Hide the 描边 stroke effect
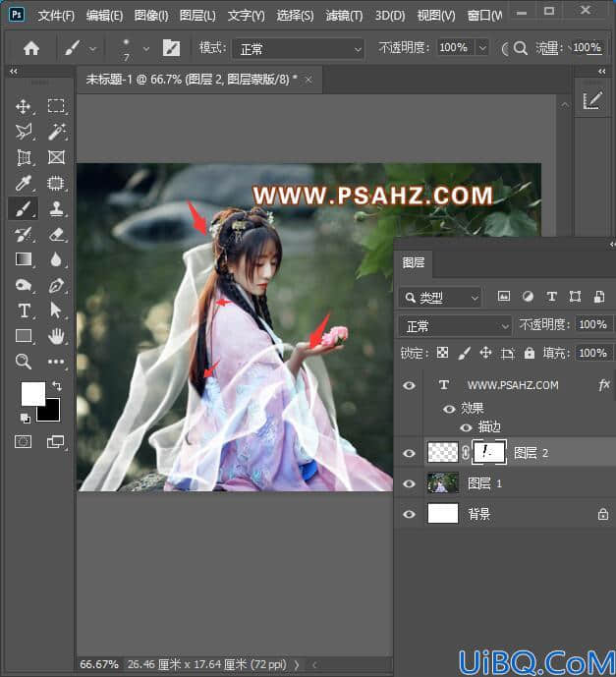The width and height of the screenshot is (616, 677). tap(466, 427)
